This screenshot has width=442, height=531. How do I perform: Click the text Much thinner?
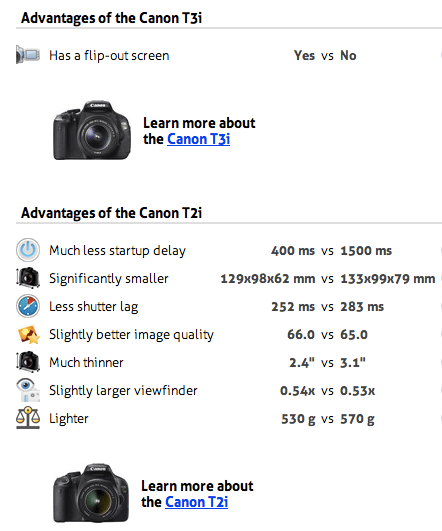[x=86, y=363]
